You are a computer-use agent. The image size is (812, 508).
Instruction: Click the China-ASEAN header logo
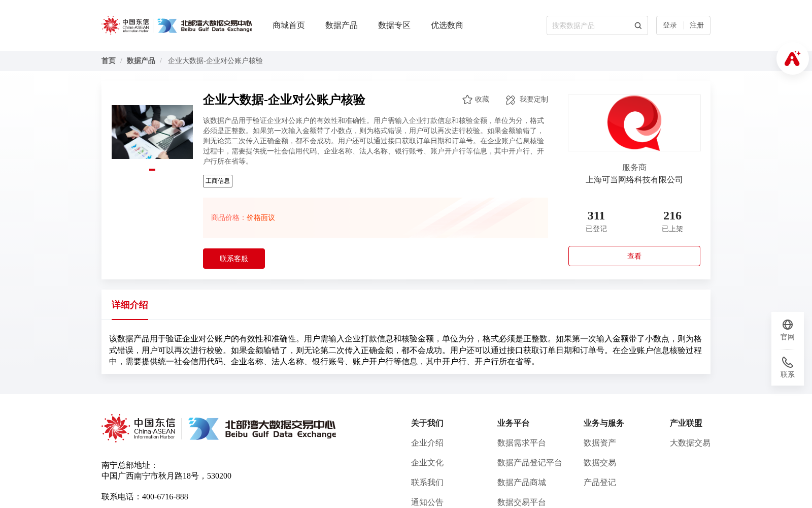click(x=125, y=25)
